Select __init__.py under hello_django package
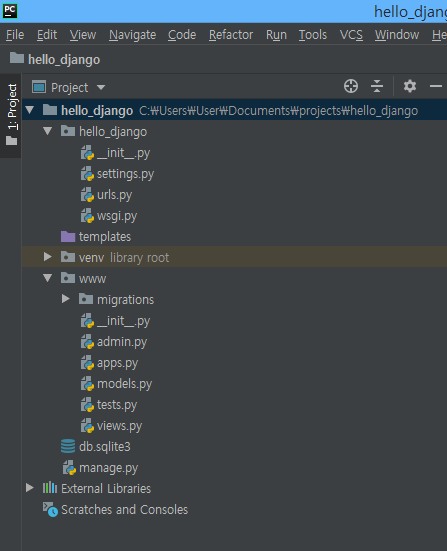The width and height of the screenshot is (447, 551). click(x=123, y=153)
